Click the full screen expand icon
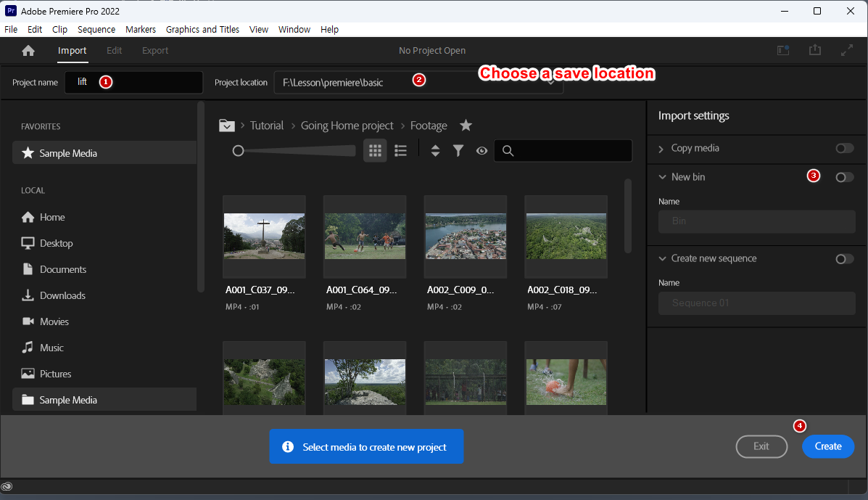This screenshot has width=868, height=500. tap(846, 51)
